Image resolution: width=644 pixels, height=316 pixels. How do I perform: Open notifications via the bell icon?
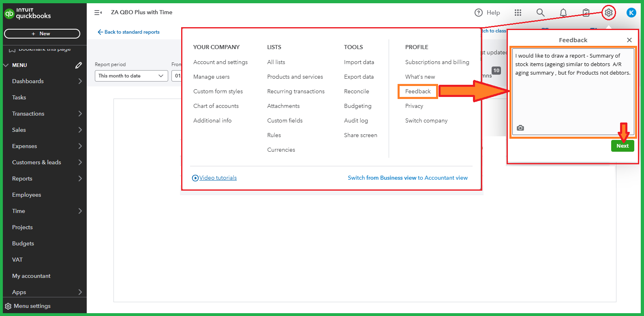coord(563,13)
